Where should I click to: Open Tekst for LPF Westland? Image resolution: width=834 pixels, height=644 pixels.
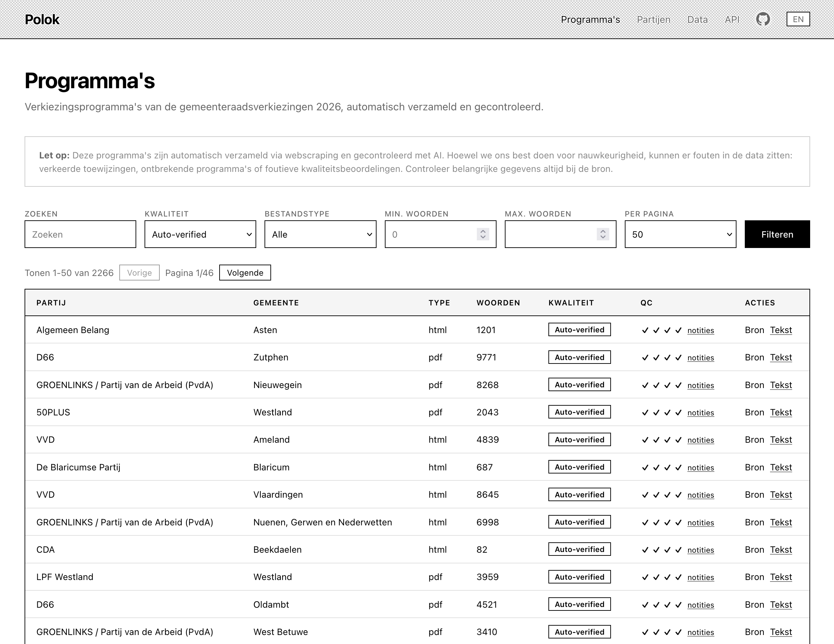click(781, 577)
